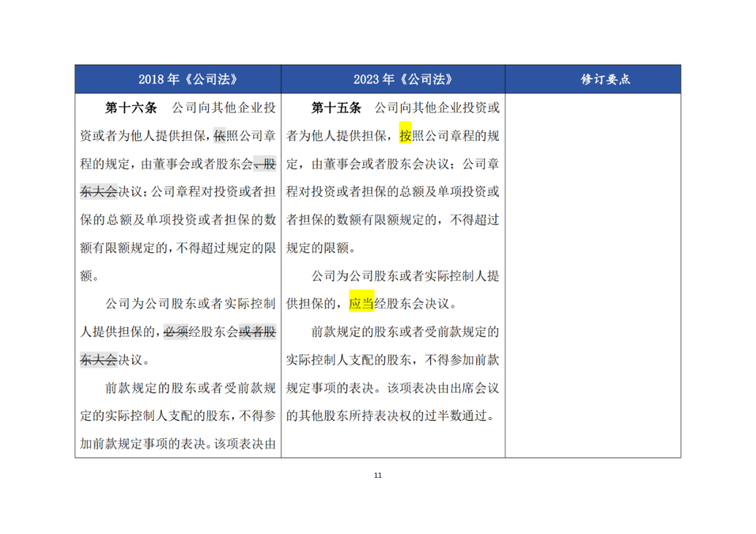The image size is (756, 534).
Task: Click the line '的其他股东所持表决权的过半数通过。'
Action: [x=391, y=416]
